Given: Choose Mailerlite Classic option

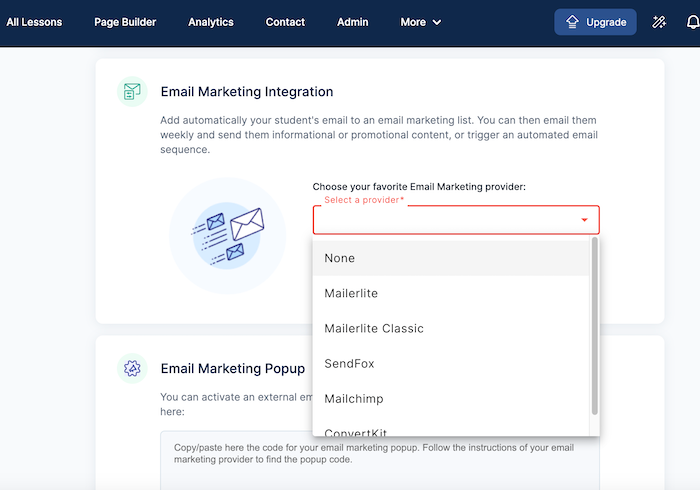Looking at the screenshot, I should coord(451,328).
